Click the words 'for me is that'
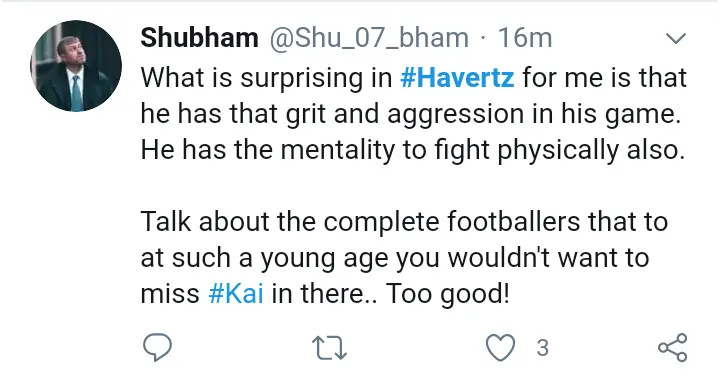Screen dimensions: 720x380 pos(604,77)
